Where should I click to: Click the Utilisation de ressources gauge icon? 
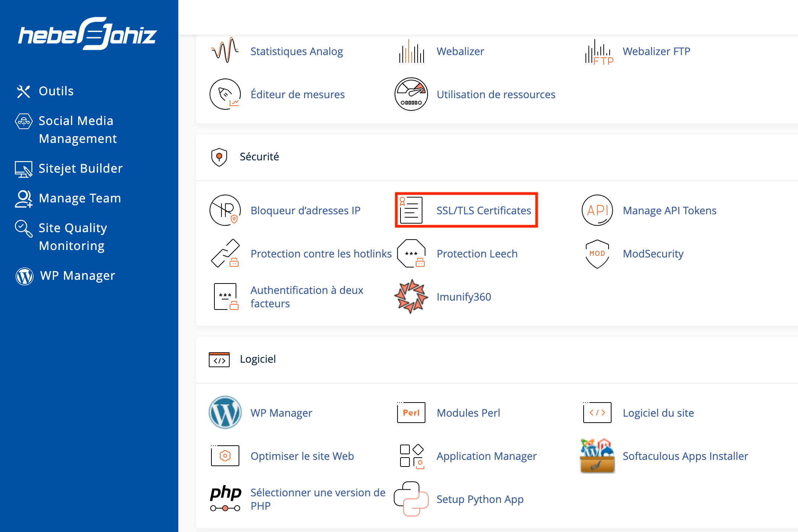[411, 94]
